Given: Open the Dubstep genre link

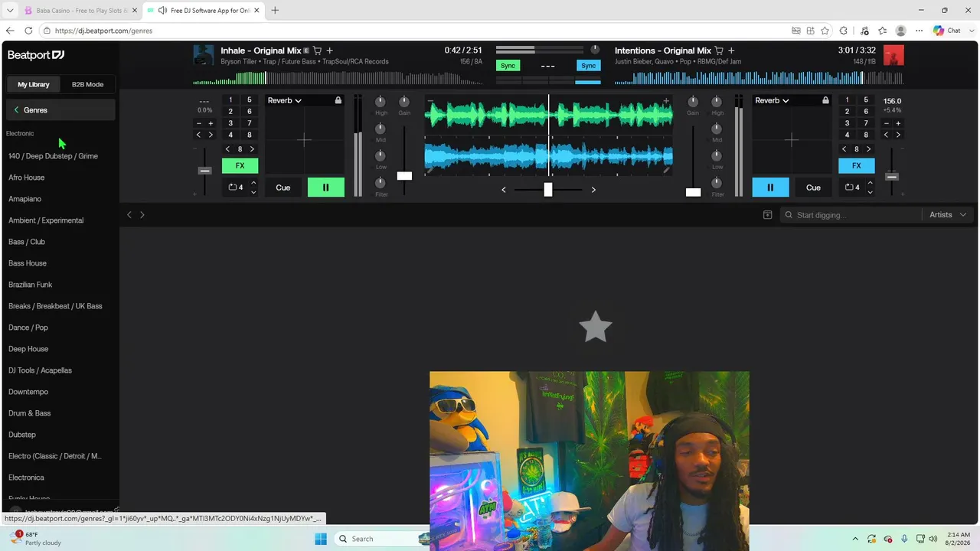Looking at the screenshot, I should (22, 435).
